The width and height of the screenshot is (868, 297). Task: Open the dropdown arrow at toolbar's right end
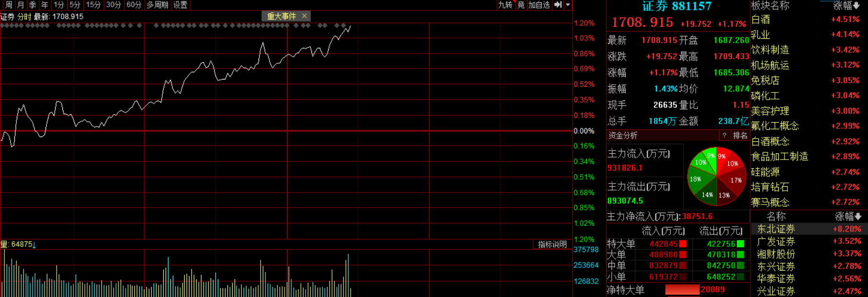[568, 5]
